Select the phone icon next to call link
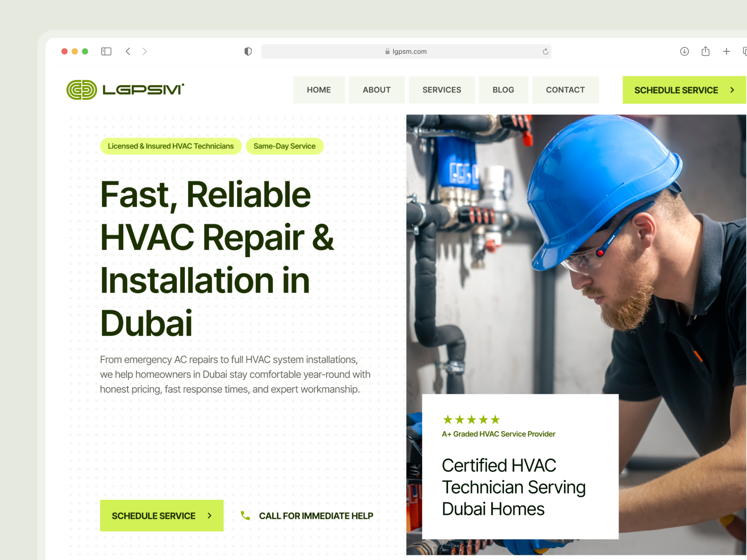This screenshot has width=747, height=560. [x=246, y=516]
